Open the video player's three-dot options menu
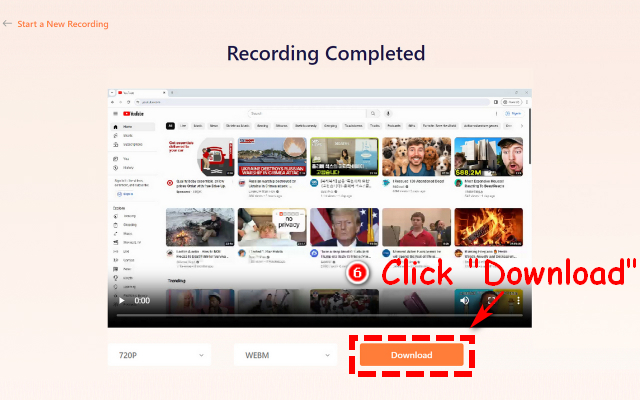Image resolution: width=640 pixels, height=400 pixels. coord(518,301)
